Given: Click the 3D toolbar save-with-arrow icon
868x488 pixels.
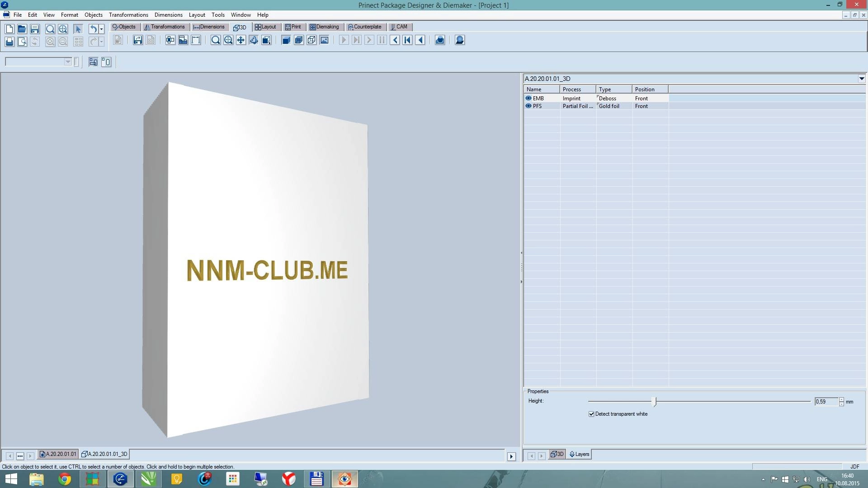Looking at the screenshot, I should coord(138,40).
